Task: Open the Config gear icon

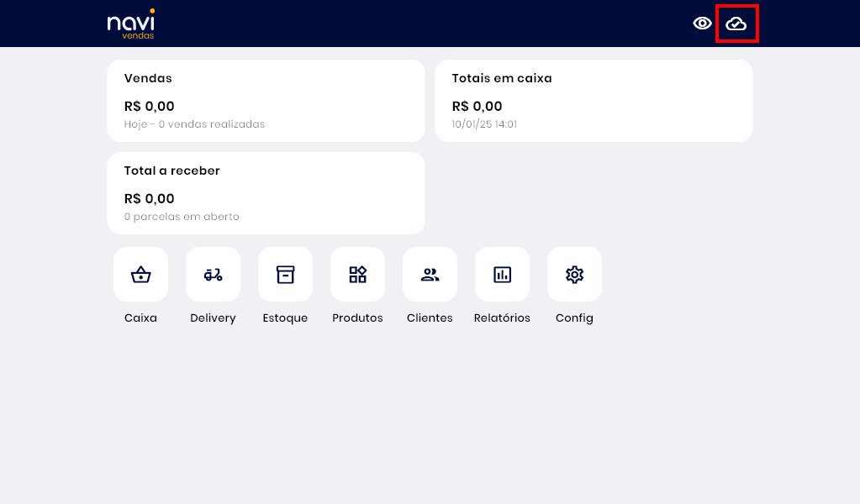Action: pos(574,275)
